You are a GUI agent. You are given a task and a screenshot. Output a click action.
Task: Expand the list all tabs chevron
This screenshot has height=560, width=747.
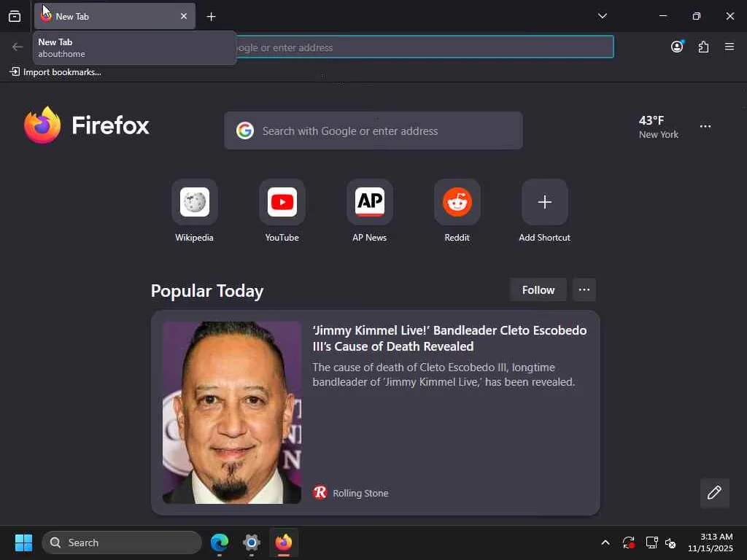(x=603, y=16)
